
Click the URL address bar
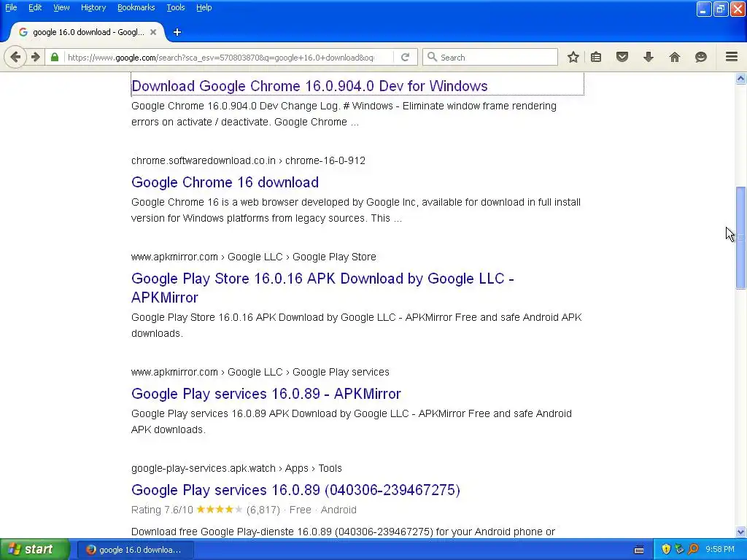point(228,57)
